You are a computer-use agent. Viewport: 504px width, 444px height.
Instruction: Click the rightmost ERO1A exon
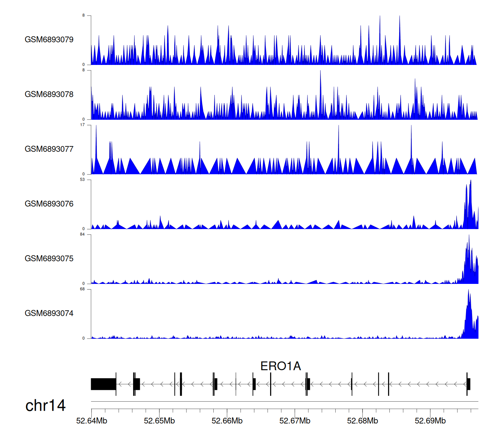(x=468, y=384)
